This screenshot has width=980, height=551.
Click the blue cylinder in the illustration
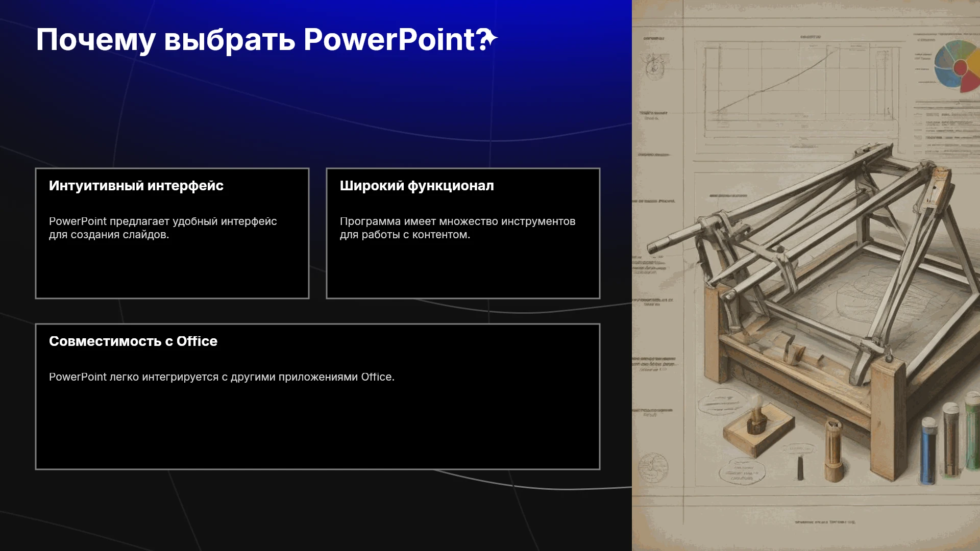tap(928, 450)
